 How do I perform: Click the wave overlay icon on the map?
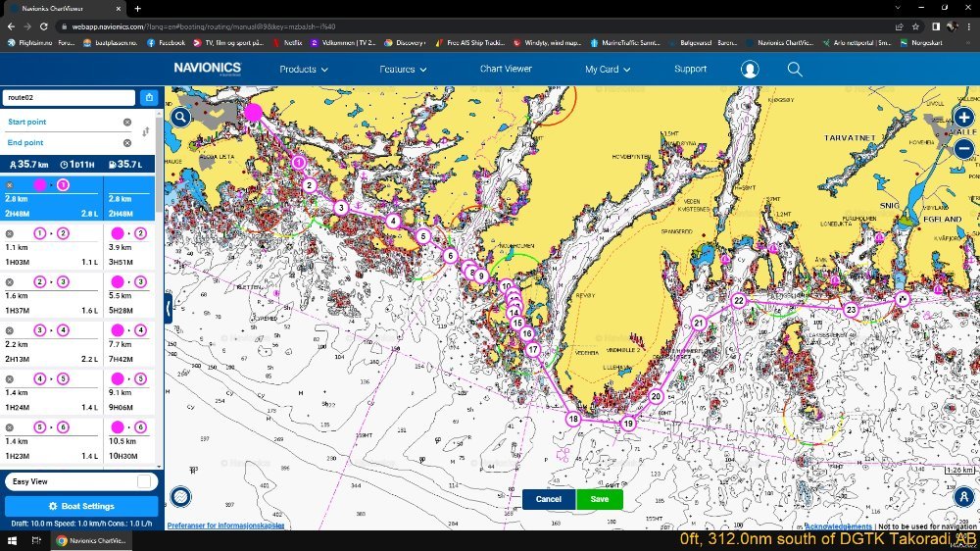180,497
